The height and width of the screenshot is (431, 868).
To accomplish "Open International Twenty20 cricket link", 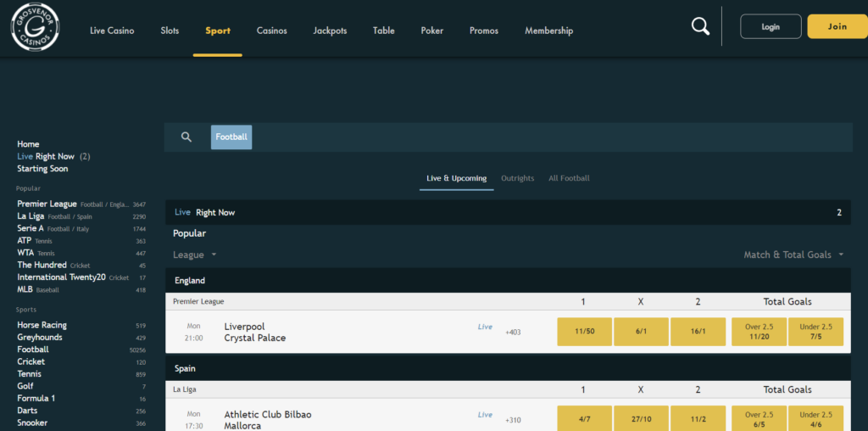I will [x=81, y=277].
